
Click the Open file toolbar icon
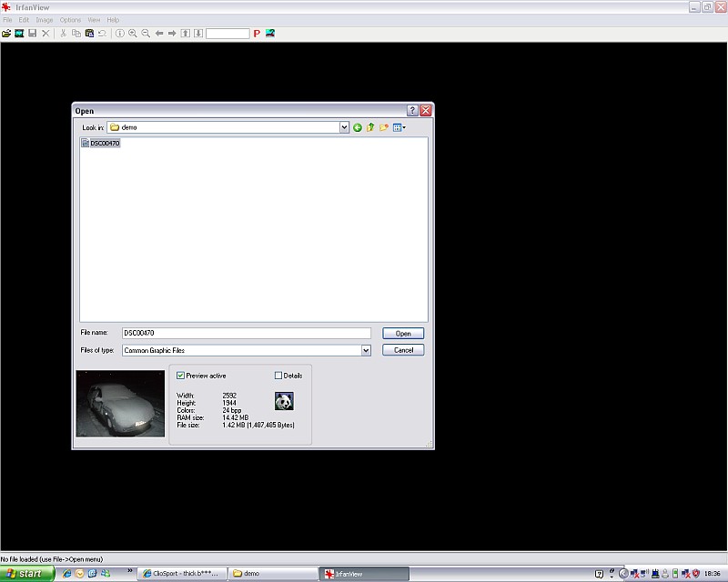point(6,33)
